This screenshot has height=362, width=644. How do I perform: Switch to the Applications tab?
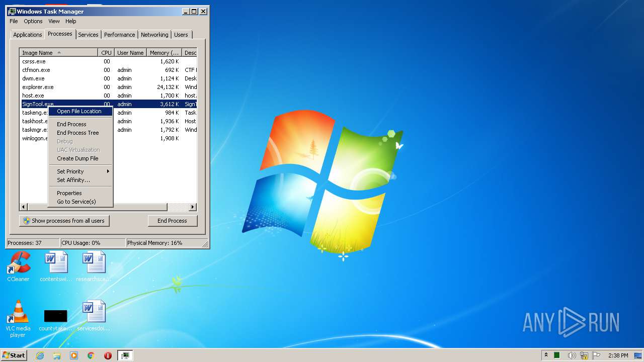(x=28, y=35)
